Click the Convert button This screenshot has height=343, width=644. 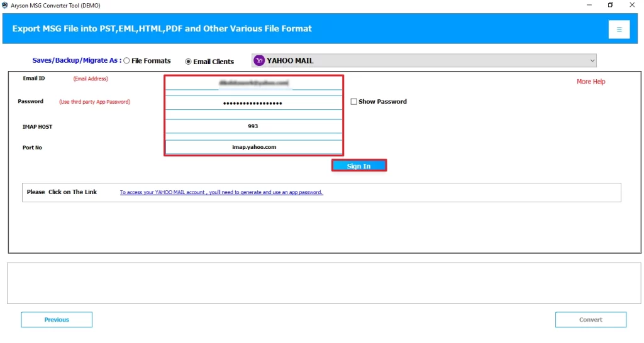(x=591, y=320)
